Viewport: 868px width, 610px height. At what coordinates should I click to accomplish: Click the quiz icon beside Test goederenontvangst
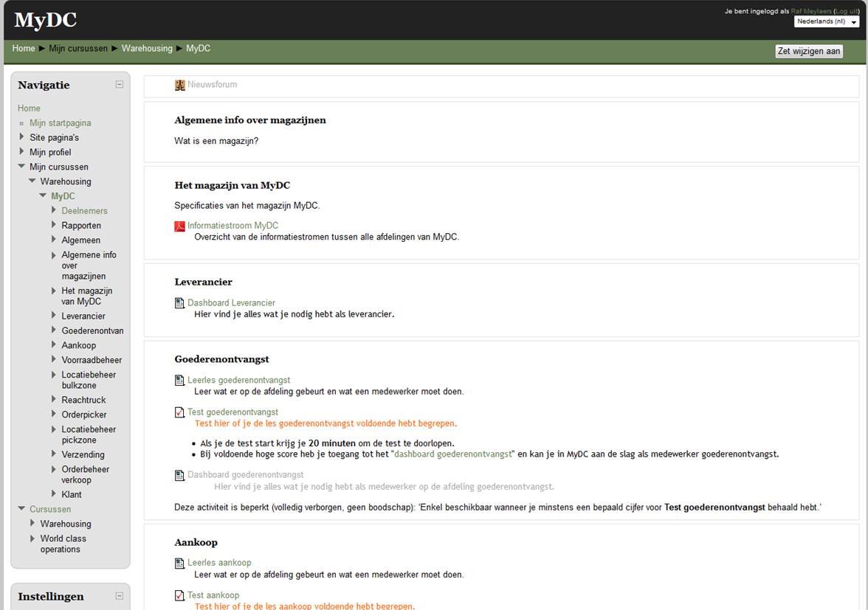coord(180,412)
